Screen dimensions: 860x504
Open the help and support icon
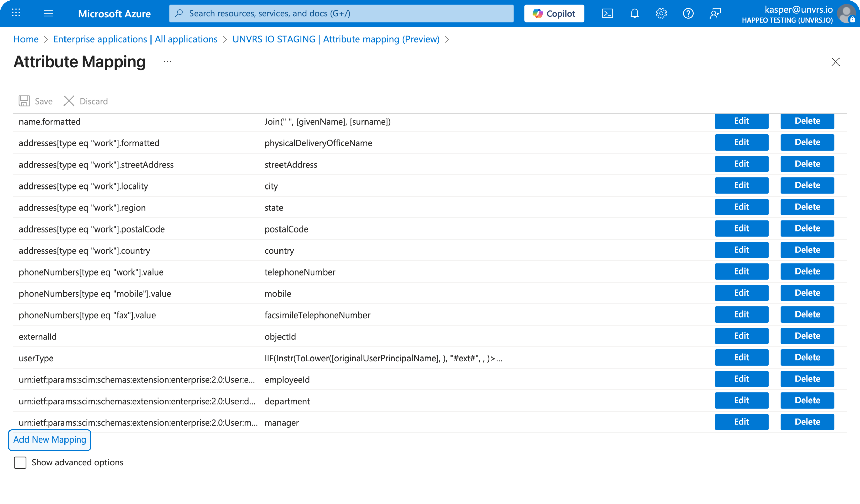[x=688, y=13]
